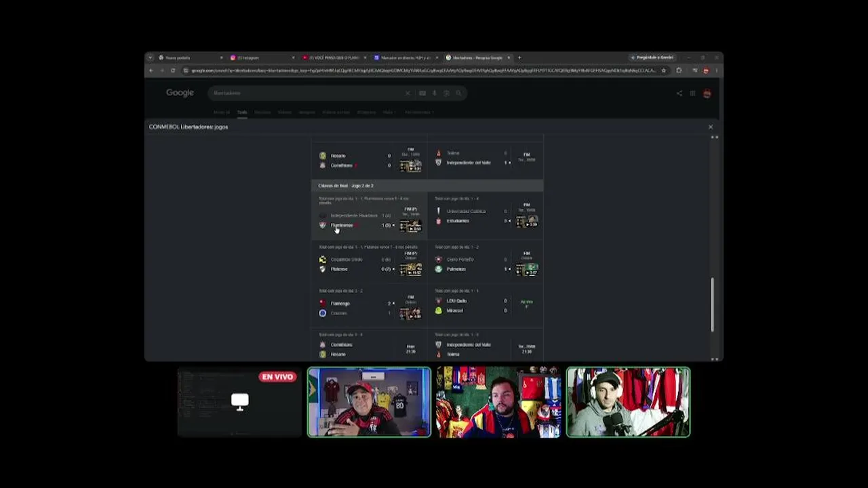Expand the browser tab search chevron
Image resolution: width=868 pixels, height=488 pixels.
(x=150, y=58)
